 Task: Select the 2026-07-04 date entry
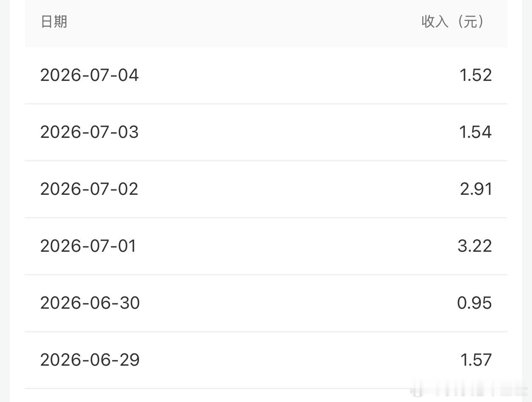tap(89, 75)
